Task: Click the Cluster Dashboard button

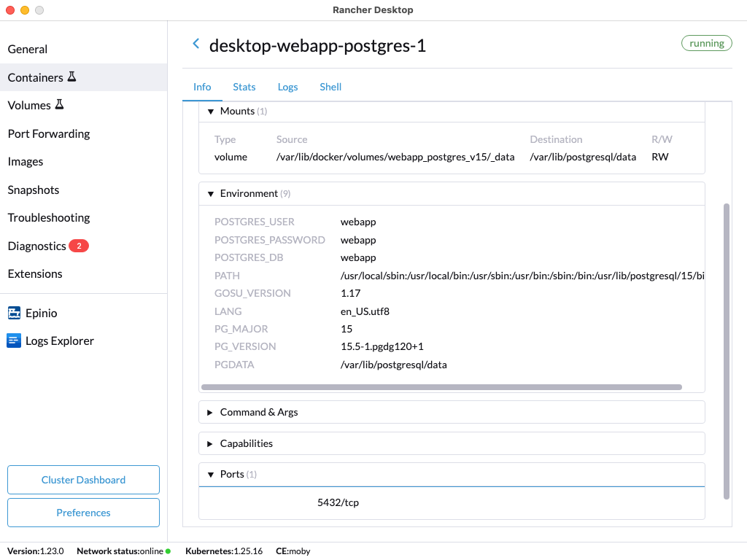Action: tap(83, 480)
